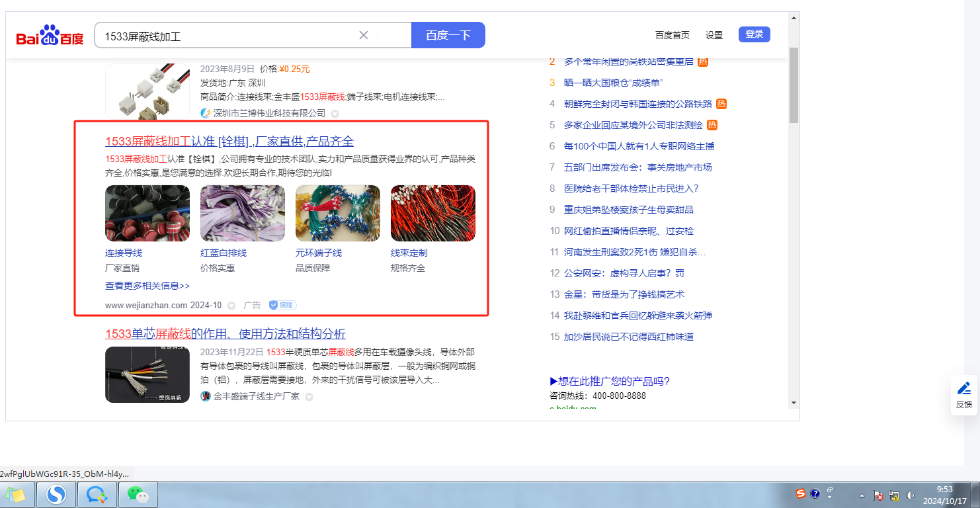Click the volume speaker tray icon
This screenshot has width=980, height=508.
tap(910, 495)
